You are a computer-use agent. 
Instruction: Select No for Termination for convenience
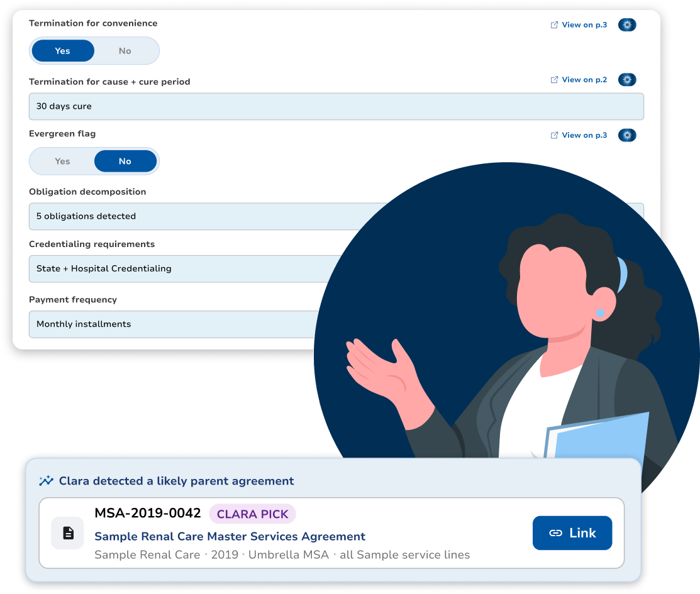coord(125,51)
